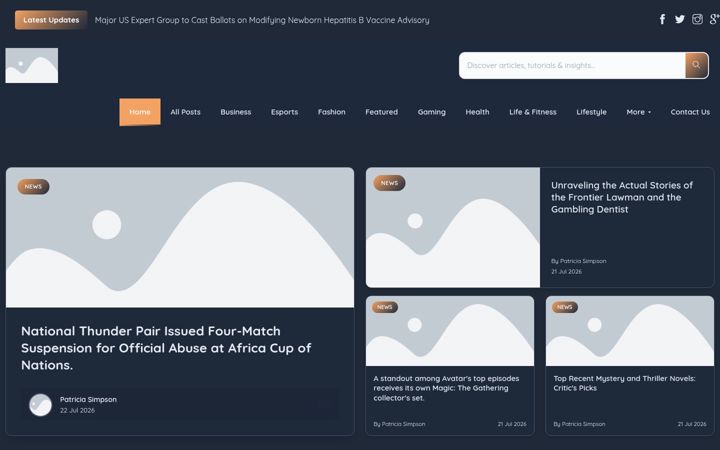This screenshot has height=450, width=720.
Task: Click the Latest Updates badge
Action: click(x=51, y=20)
